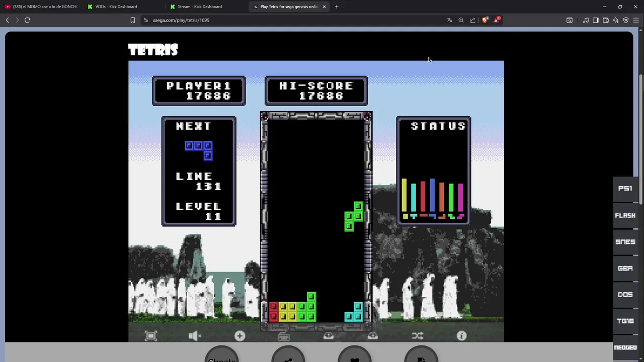Open the keyboard controls icon
644x362 pixels.
click(x=284, y=336)
